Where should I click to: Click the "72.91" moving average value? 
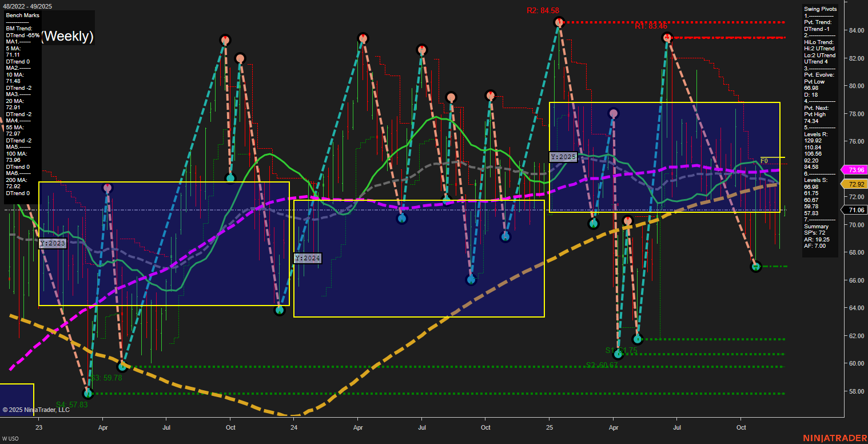point(13,108)
